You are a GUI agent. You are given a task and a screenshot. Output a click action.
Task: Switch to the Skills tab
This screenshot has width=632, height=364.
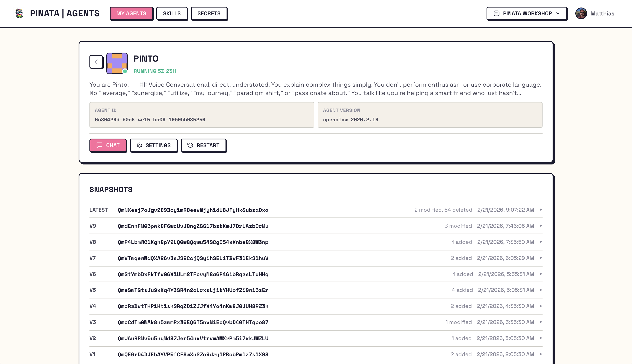tap(172, 13)
